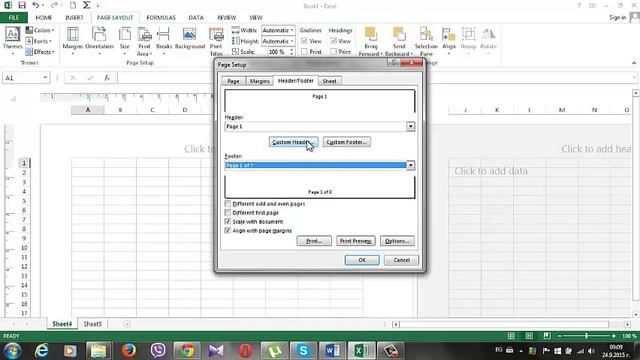Open theme Fonts menu
Screen dimensions: 640x360
pos(38,41)
